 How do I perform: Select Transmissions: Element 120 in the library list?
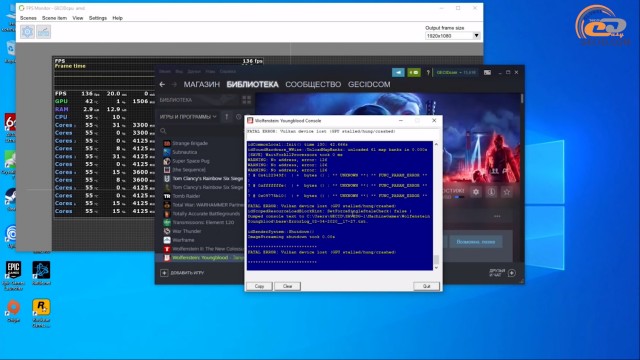click(203, 222)
